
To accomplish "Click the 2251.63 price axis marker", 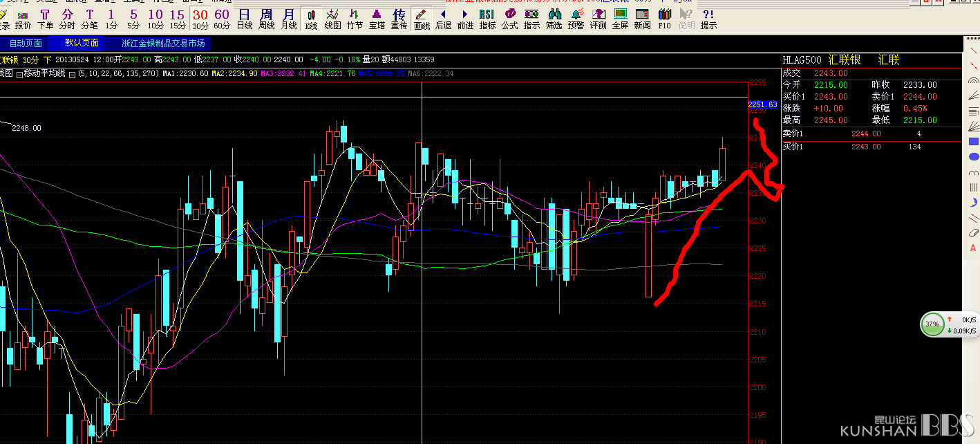I will pyautogui.click(x=763, y=104).
